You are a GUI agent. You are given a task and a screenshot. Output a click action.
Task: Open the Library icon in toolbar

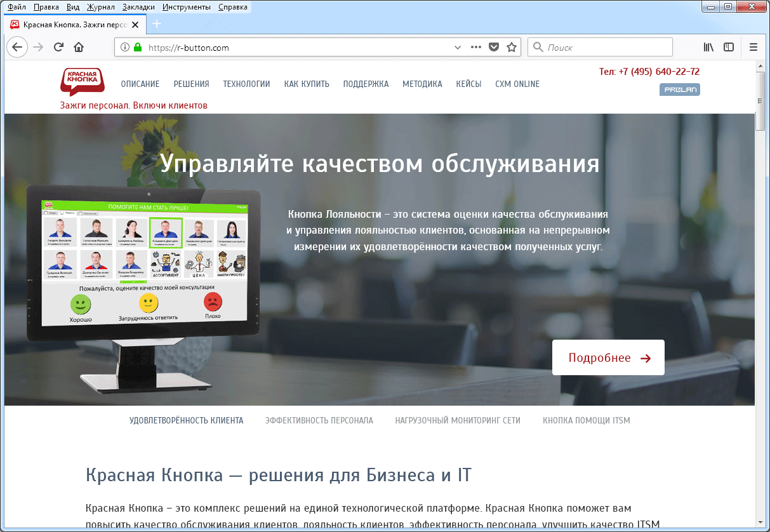(708, 47)
